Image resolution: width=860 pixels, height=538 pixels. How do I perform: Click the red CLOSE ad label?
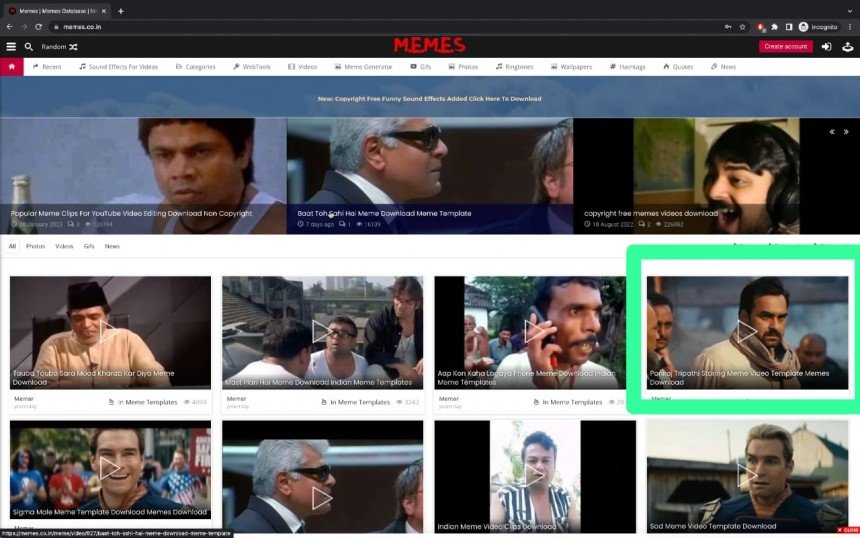point(848,530)
